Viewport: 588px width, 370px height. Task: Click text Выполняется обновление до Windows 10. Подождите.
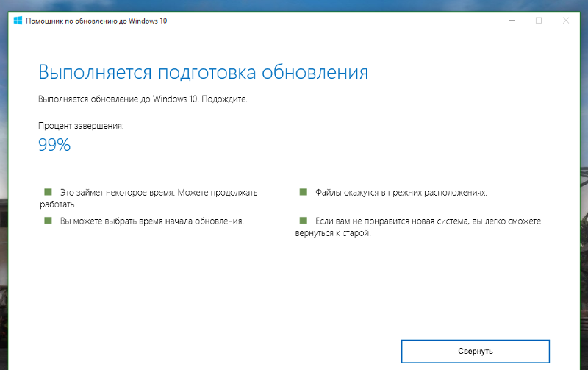click(x=143, y=99)
